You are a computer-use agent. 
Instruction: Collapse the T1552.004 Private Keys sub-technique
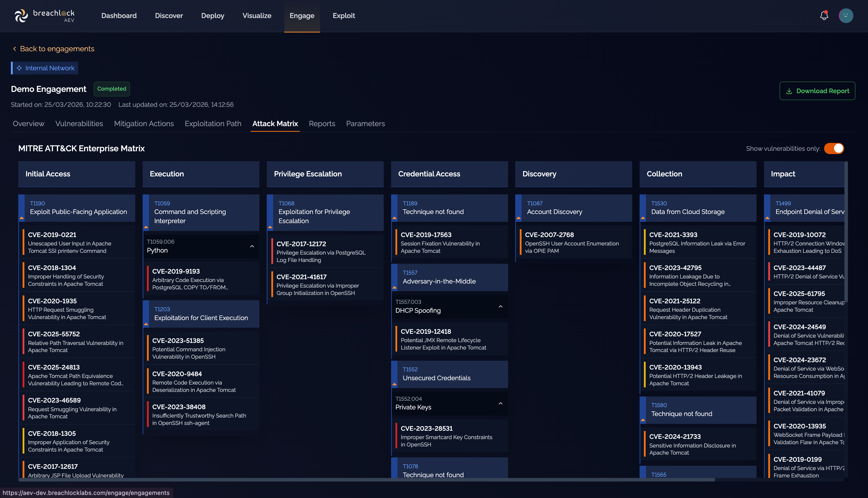[500, 403]
